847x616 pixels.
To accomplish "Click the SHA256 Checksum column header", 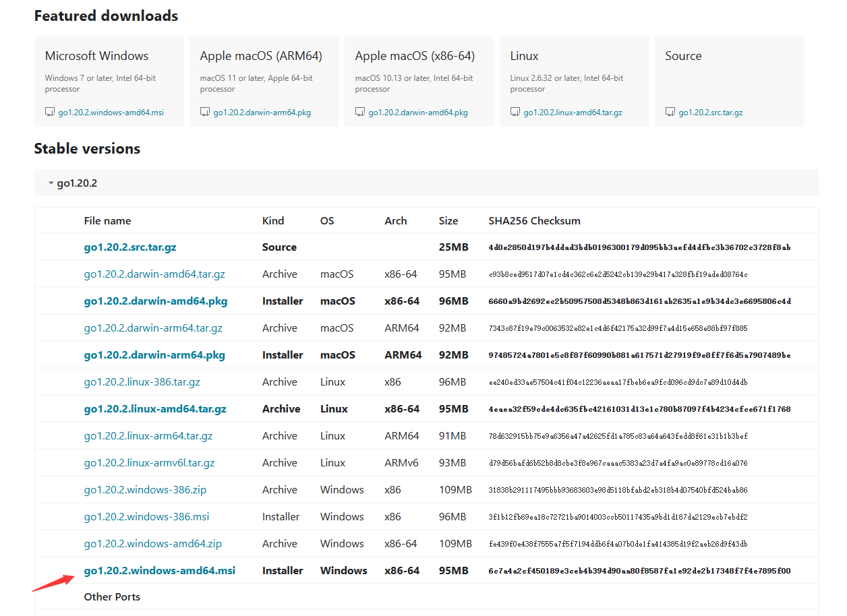I will coord(535,221).
